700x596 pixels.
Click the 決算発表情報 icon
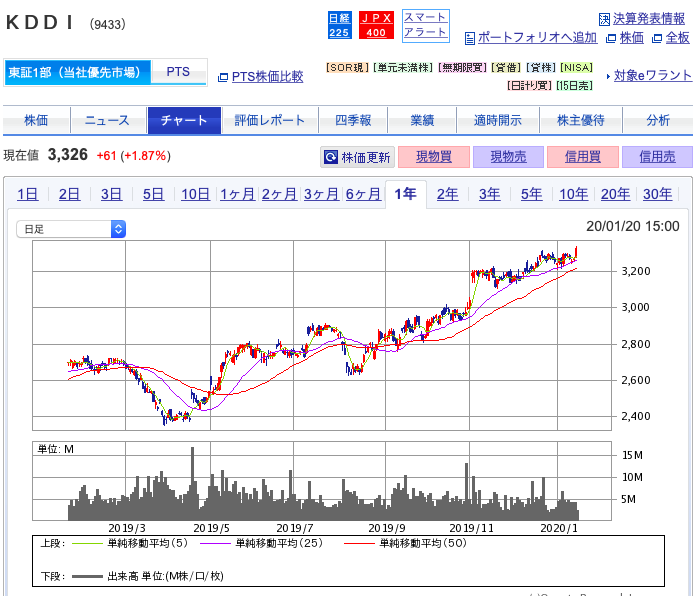coord(604,19)
